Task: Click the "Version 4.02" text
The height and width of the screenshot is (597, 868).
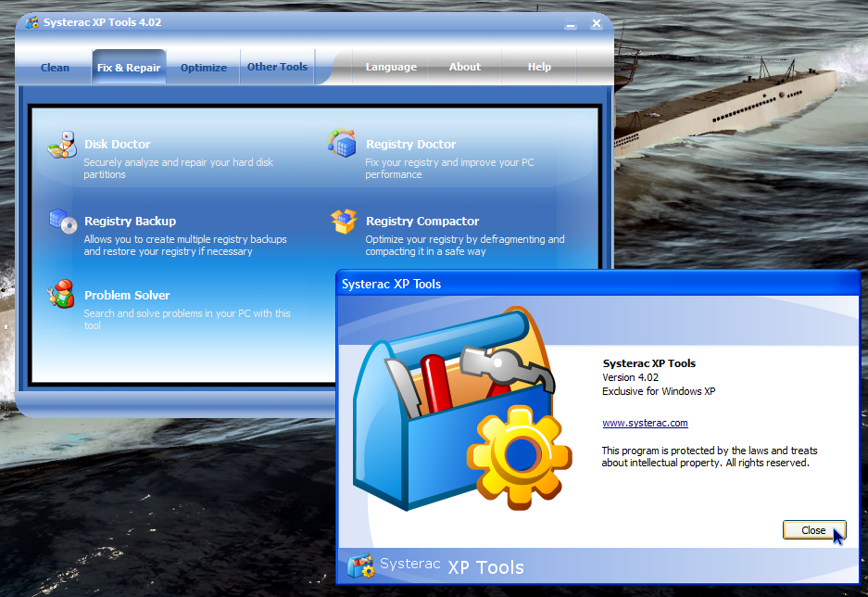Action: click(x=631, y=377)
